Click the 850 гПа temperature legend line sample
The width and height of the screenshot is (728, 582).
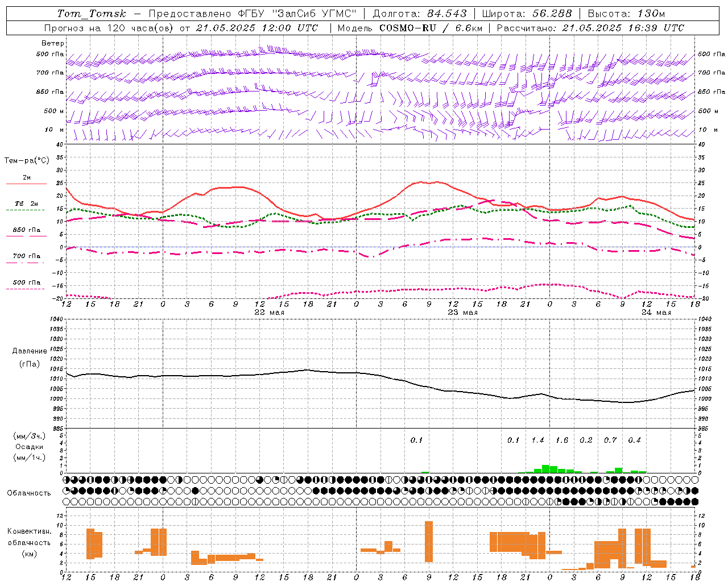(x=27, y=236)
